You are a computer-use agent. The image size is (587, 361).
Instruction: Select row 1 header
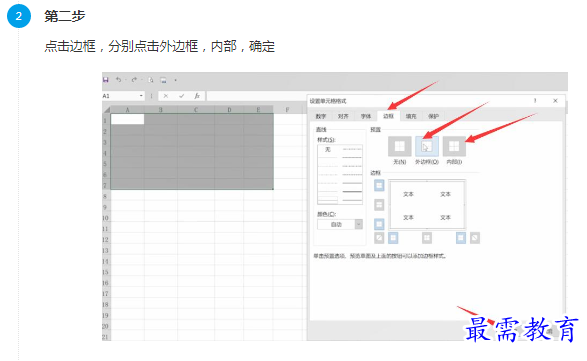click(x=106, y=121)
